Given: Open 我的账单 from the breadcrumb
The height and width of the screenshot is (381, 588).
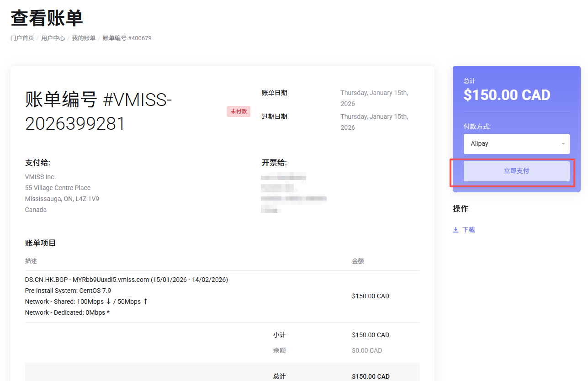Looking at the screenshot, I should (x=84, y=38).
